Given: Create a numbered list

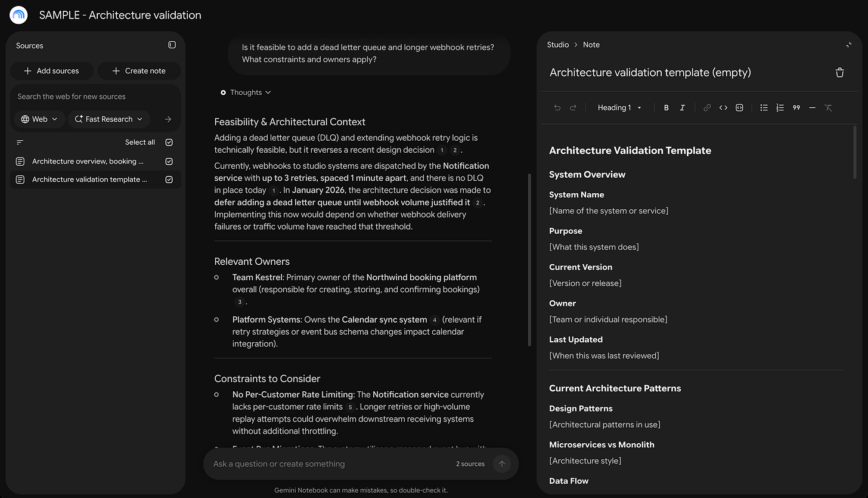Looking at the screenshot, I should (x=780, y=108).
